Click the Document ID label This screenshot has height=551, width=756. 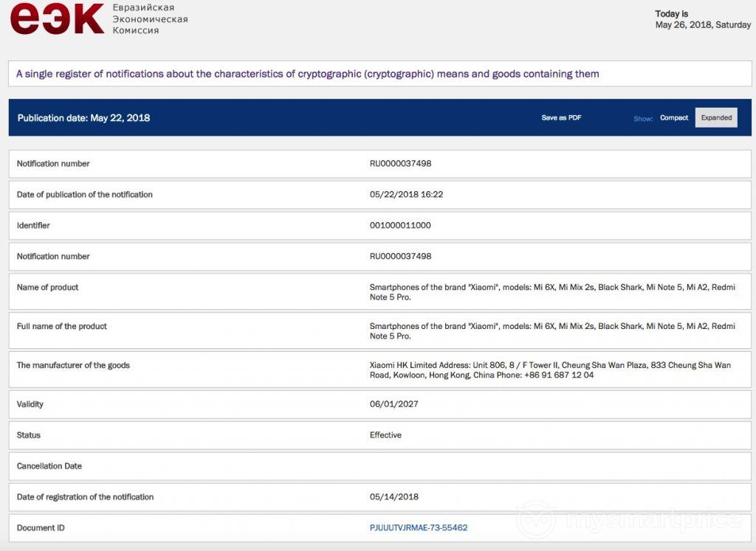(41, 527)
